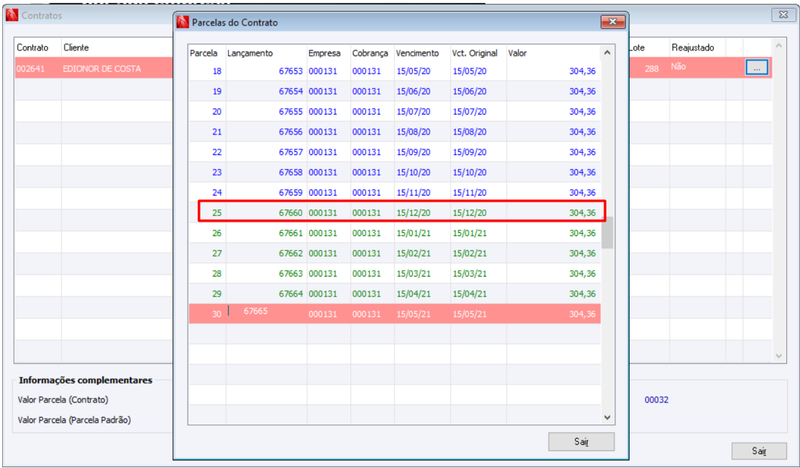The height and width of the screenshot is (468, 800).
Task: Click scroll down arrow in Contratos grid
Action: point(779,356)
